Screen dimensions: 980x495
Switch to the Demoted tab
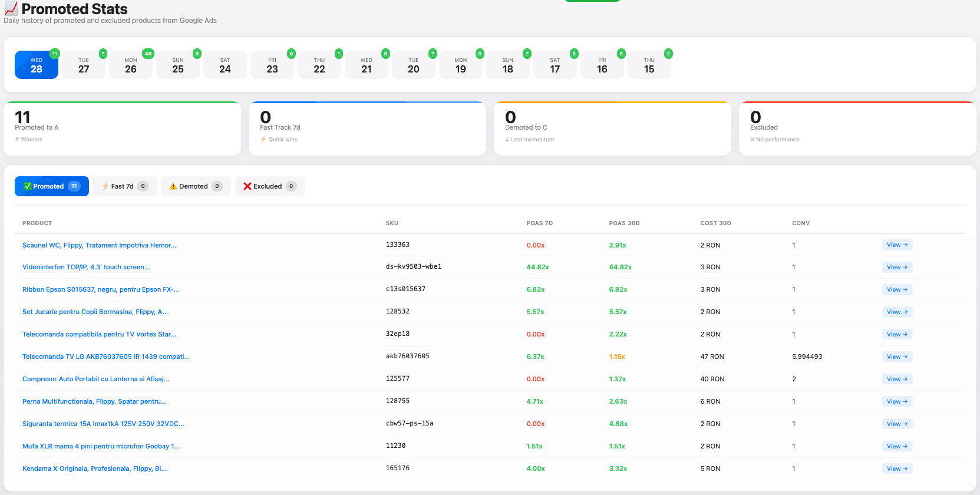(x=196, y=186)
